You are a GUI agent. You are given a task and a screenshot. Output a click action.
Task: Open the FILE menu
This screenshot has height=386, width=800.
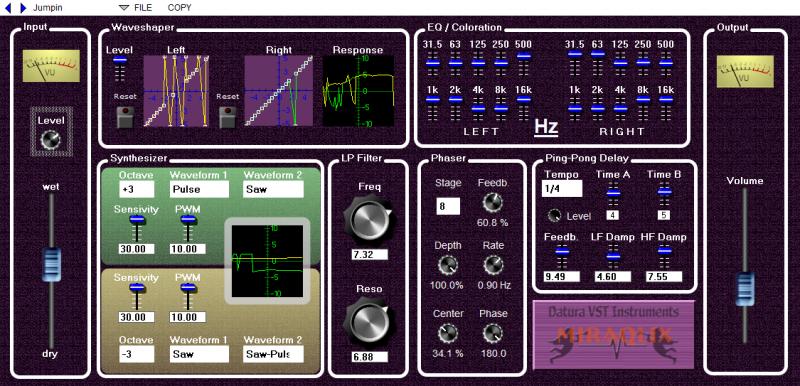[x=136, y=8]
